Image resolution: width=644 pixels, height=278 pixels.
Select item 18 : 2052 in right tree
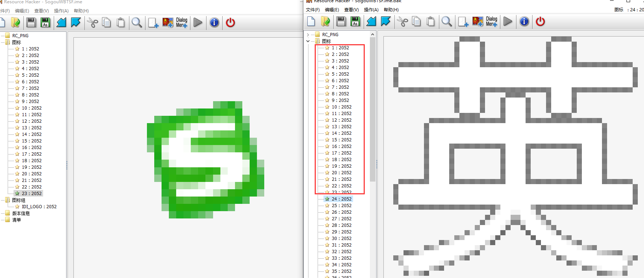[x=341, y=160]
